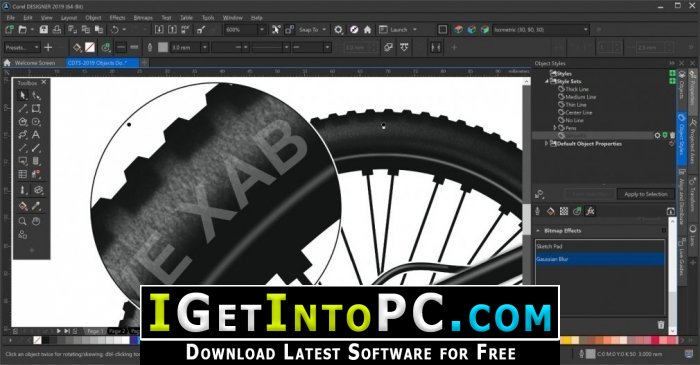
Task: Show transparency checkerboard properties icon
Action: pyautogui.click(x=564, y=211)
